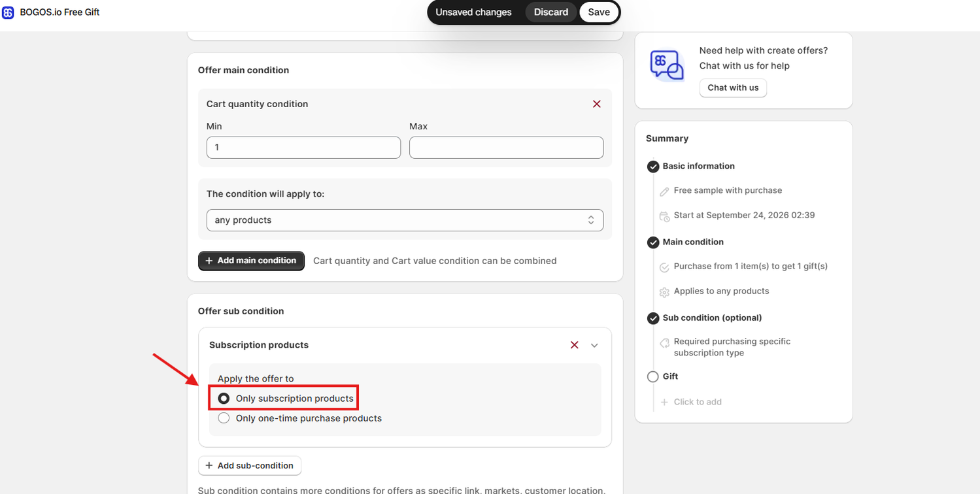The image size is (980, 494).
Task: Click the 'Basic information' summary step label
Action: pyautogui.click(x=698, y=166)
